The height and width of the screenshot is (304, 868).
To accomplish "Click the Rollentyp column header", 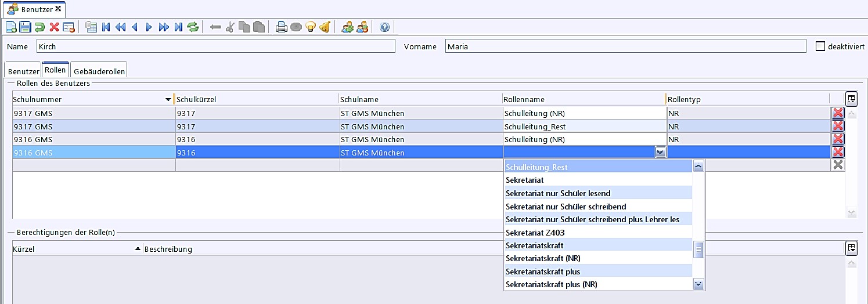I will pyautogui.click(x=748, y=99).
